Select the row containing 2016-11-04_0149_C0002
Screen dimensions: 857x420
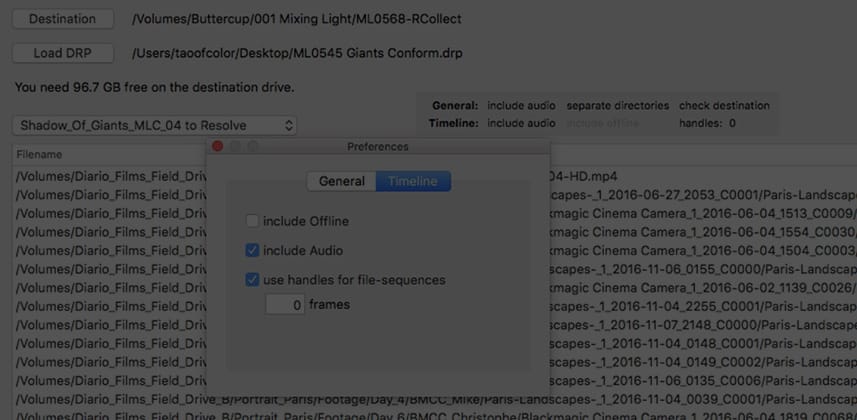(435, 363)
